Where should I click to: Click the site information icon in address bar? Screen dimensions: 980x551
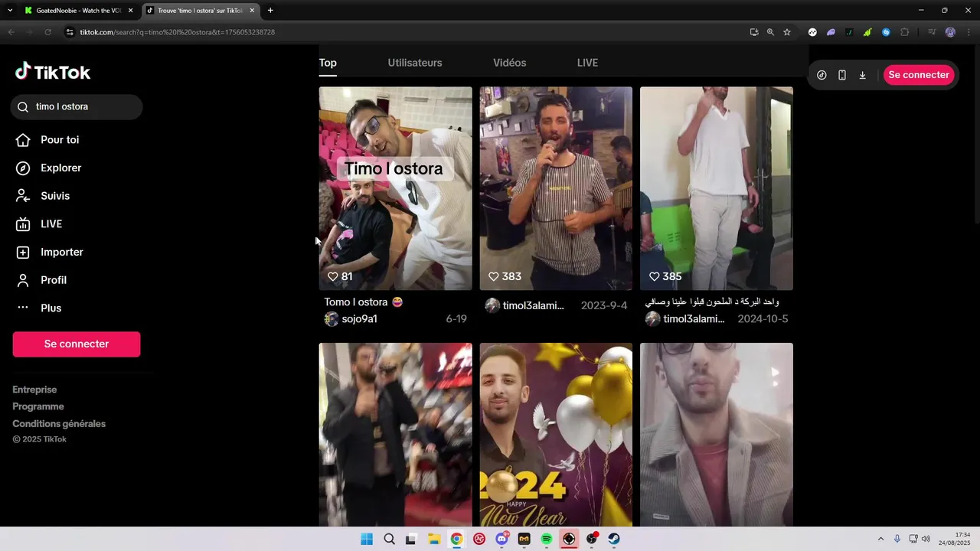[70, 32]
